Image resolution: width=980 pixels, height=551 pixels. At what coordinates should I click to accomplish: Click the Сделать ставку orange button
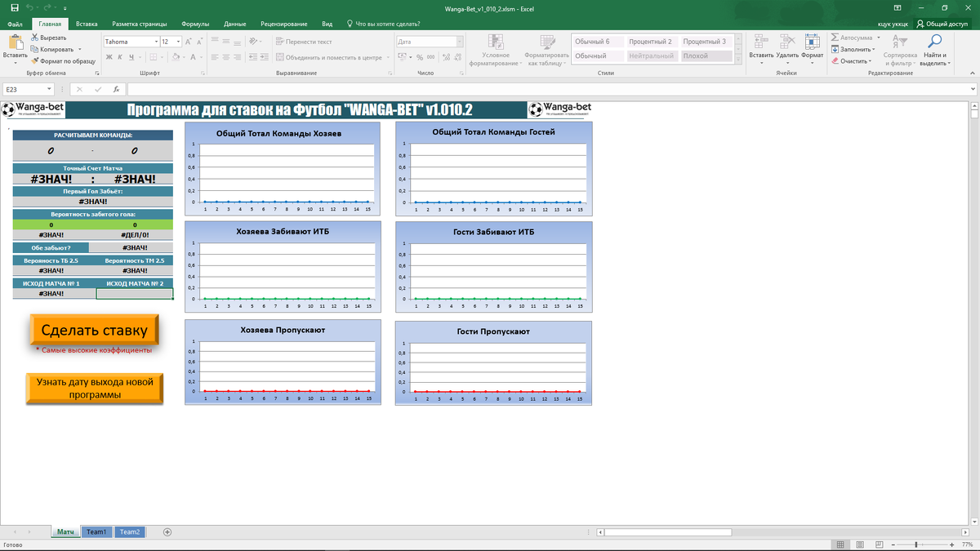tap(94, 330)
